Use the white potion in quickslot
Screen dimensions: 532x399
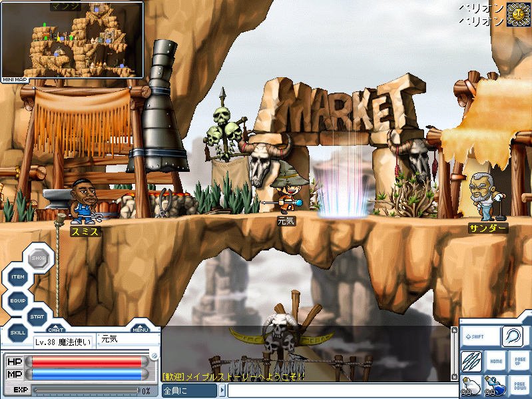pyautogui.click(x=471, y=386)
